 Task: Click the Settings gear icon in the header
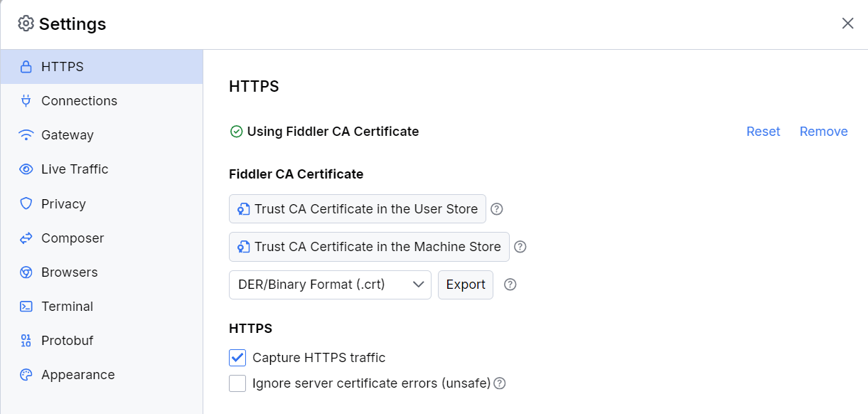pyautogui.click(x=26, y=23)
